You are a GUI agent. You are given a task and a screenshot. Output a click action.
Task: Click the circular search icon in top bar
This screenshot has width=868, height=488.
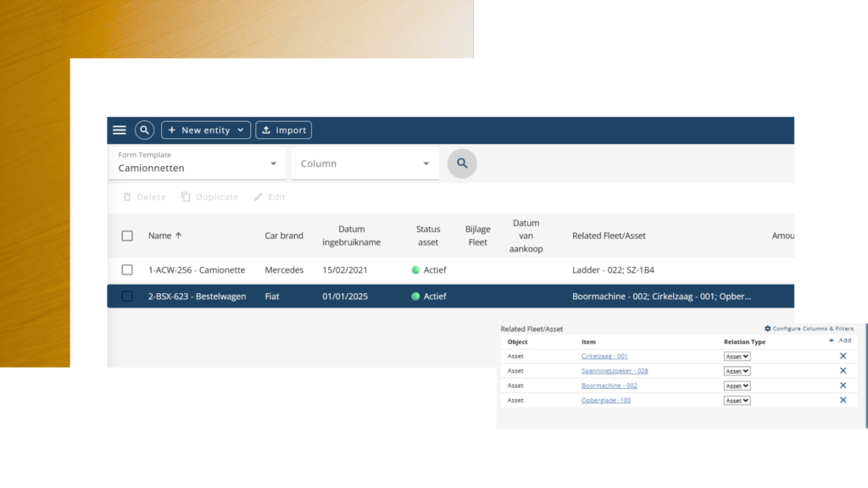pos(144,130)
